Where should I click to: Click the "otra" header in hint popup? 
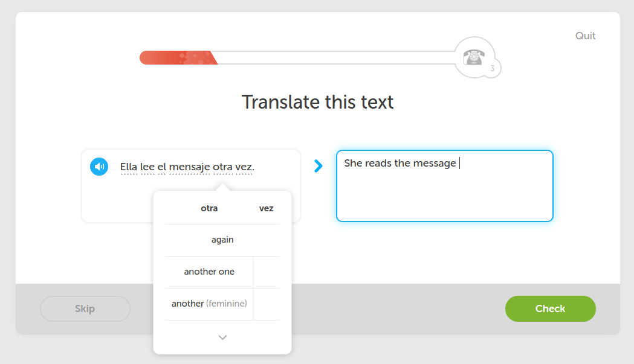(209, 208)
